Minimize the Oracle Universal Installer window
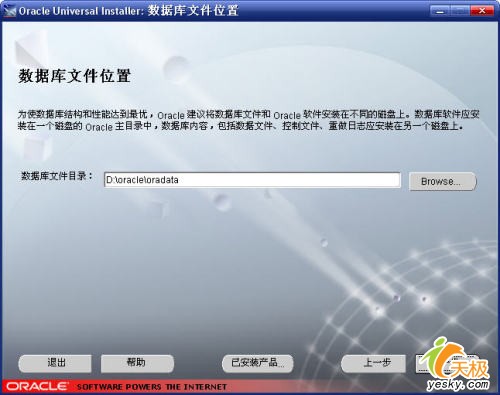The height and width of the screenshot is (395, 500). click(x=440, y=11)
